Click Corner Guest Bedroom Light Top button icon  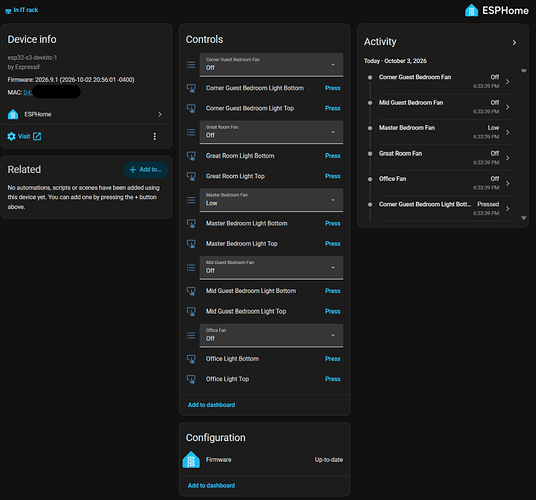(191, 109)
